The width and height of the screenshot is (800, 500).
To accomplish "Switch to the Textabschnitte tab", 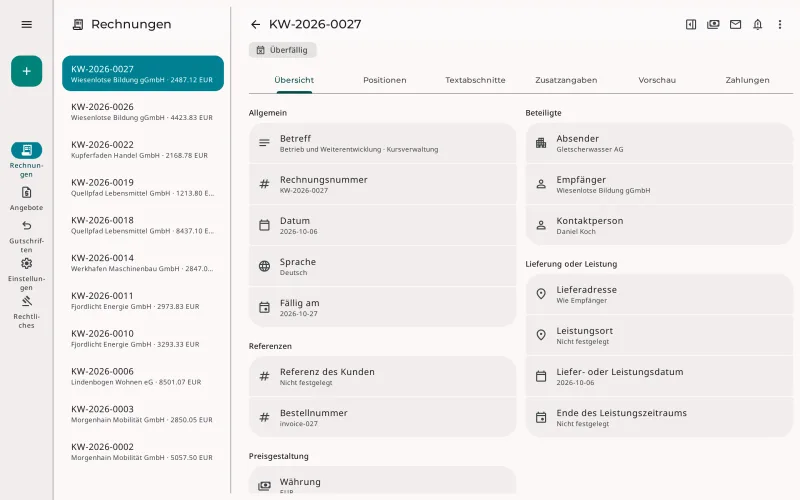I will [x=475, y=80].
